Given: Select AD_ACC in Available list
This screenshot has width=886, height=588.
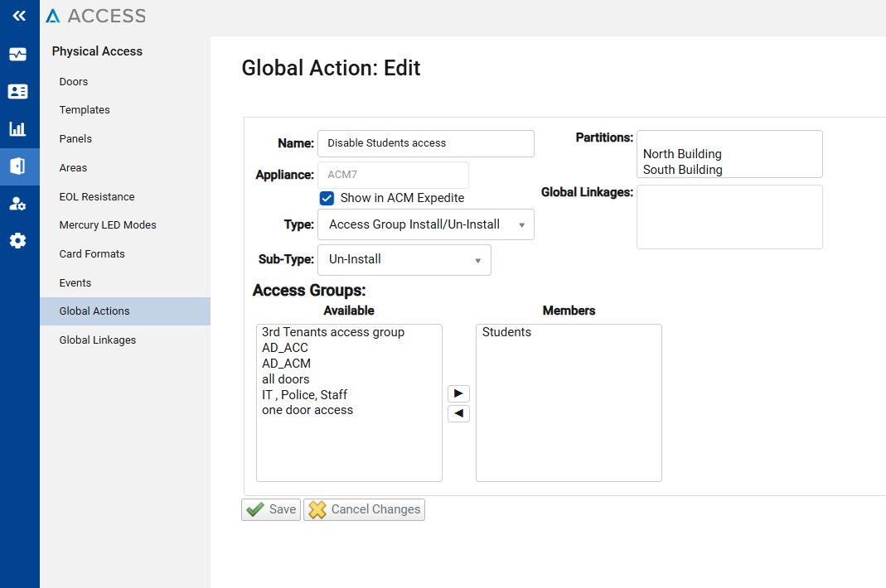Looking at the screenshot, I should (x=285, y=348).
